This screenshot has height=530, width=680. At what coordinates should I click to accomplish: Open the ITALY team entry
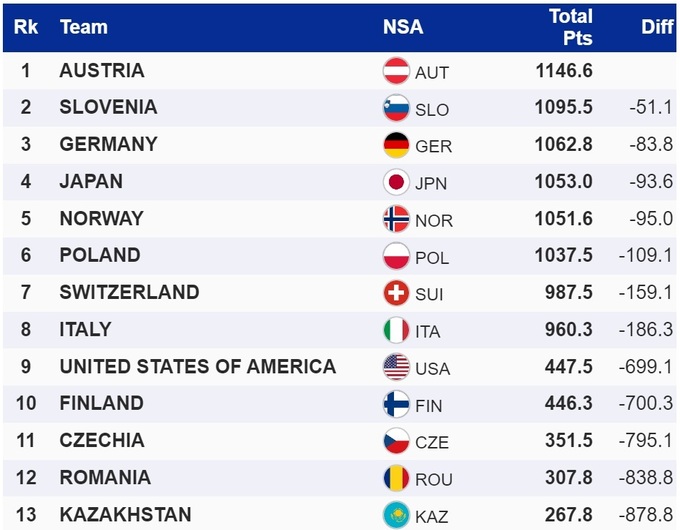86,329
